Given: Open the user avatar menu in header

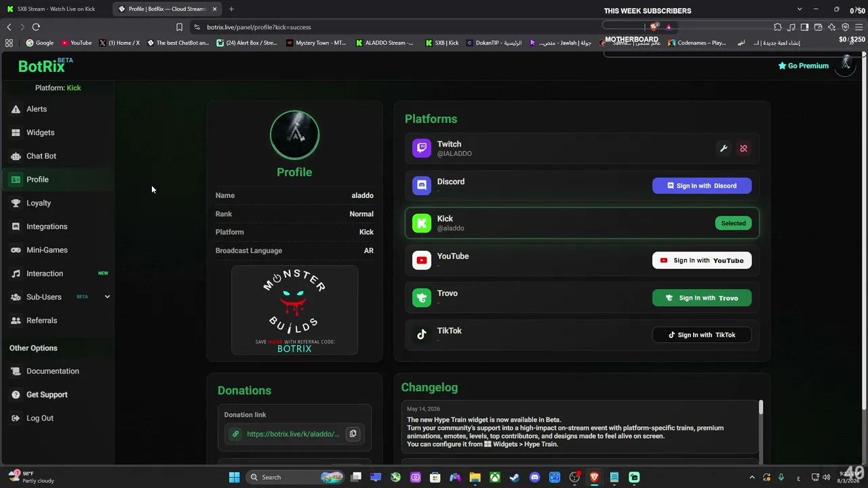Looking at the screenshot, I should [x=846, y=65].
